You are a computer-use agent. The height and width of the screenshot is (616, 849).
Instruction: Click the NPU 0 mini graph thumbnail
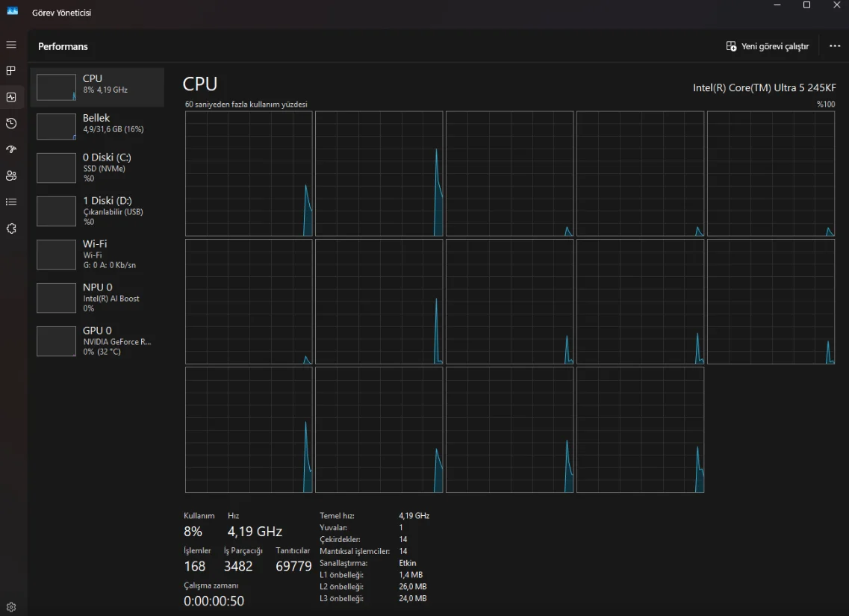(56, 298)
